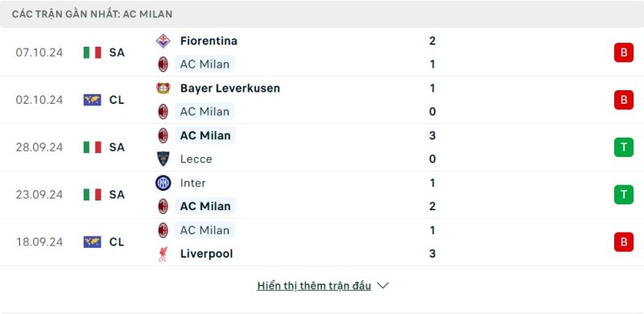This screenshot has height=314, width=644.
Task: Open the 'Hiển thị thêm trận đấu' link
Action: click(314, 286)
